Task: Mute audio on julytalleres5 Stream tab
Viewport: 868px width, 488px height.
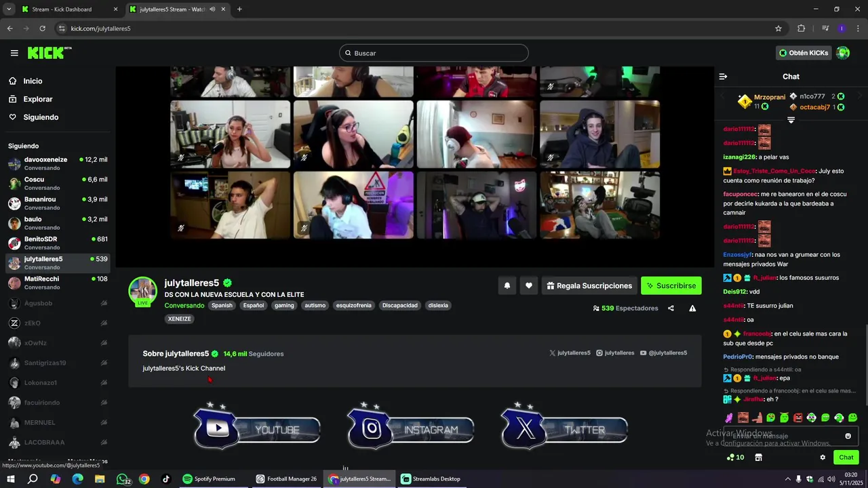Action: click(212, 9)
